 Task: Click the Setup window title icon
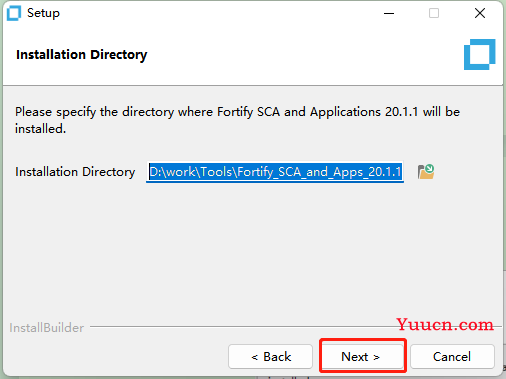(14, 13)
